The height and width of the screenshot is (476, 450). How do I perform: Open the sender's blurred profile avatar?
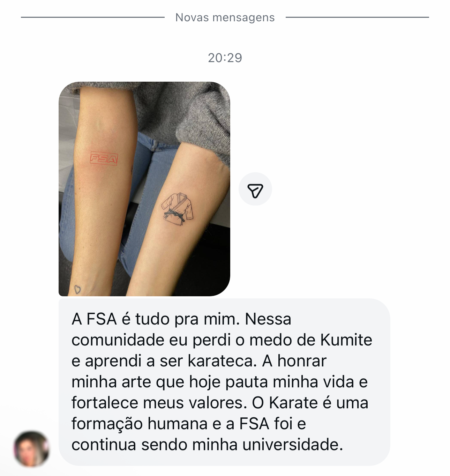(31, 449)
